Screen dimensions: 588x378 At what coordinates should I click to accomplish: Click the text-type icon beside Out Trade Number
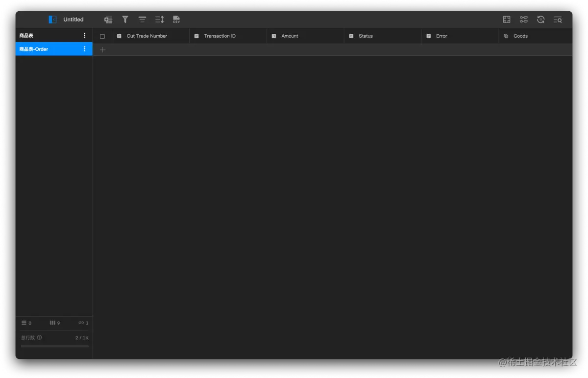(x=119, y=36)
